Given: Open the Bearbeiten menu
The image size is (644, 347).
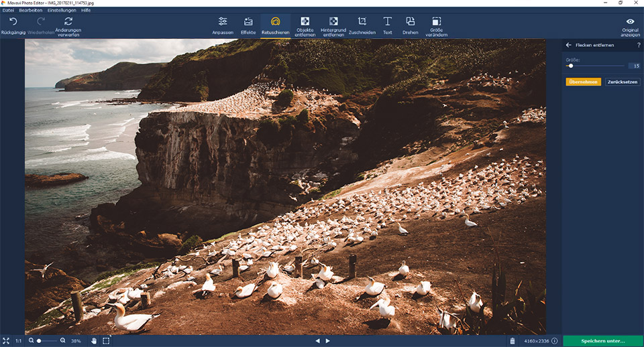Looking at the screenshot, I should pyautogui.click(x=30, y=10).
